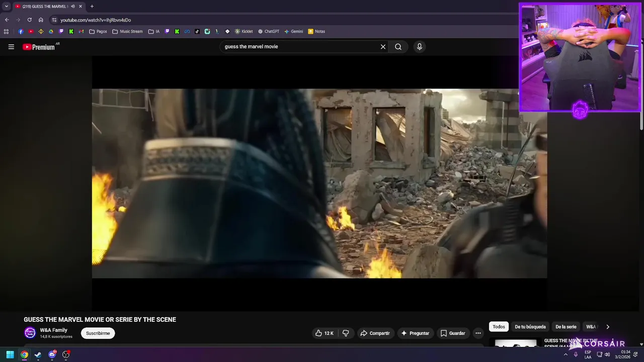The width and height of the screenshot is (644, 362).
Task: Open the Gemini bookmark
Action: tap(293, 31)
